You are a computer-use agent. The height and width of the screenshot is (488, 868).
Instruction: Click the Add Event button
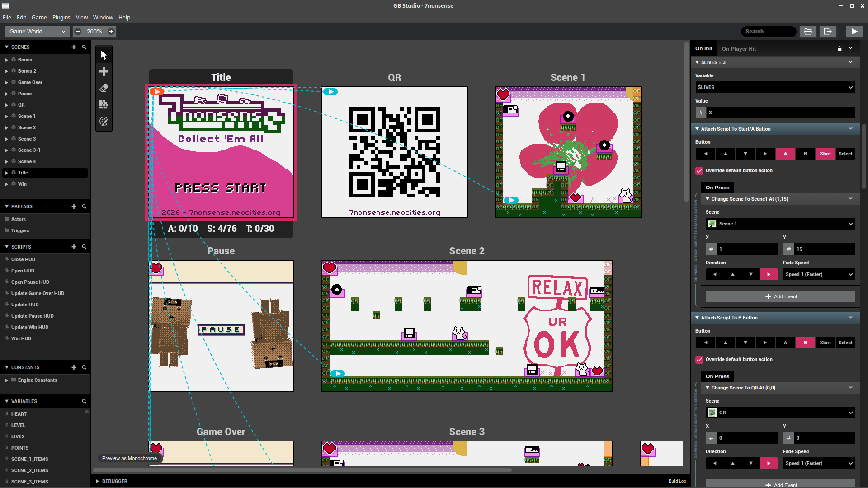coord(781,296)
